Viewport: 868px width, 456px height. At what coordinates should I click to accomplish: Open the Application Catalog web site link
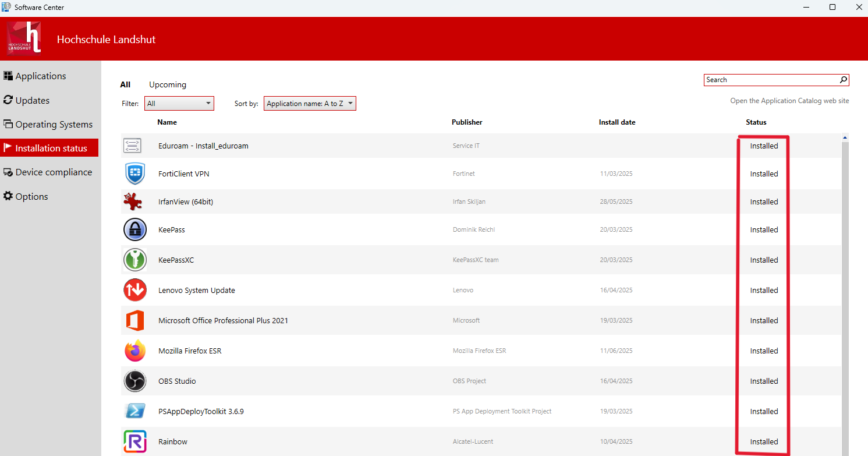(789, 101)
